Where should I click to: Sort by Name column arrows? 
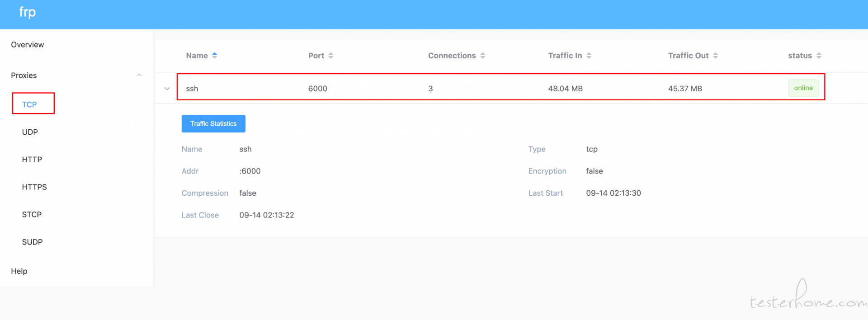pos(215,56)
